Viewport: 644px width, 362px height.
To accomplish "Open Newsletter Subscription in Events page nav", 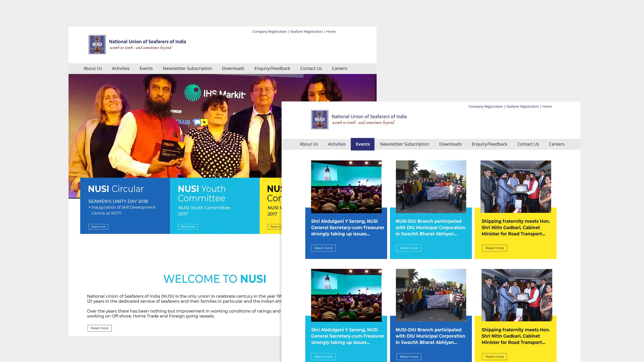I will [404, 144].
